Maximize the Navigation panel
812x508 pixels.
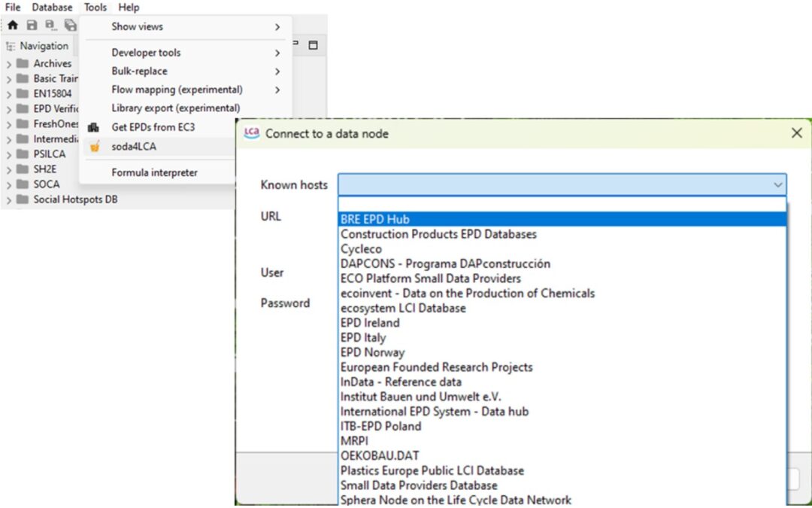(314, 45)
